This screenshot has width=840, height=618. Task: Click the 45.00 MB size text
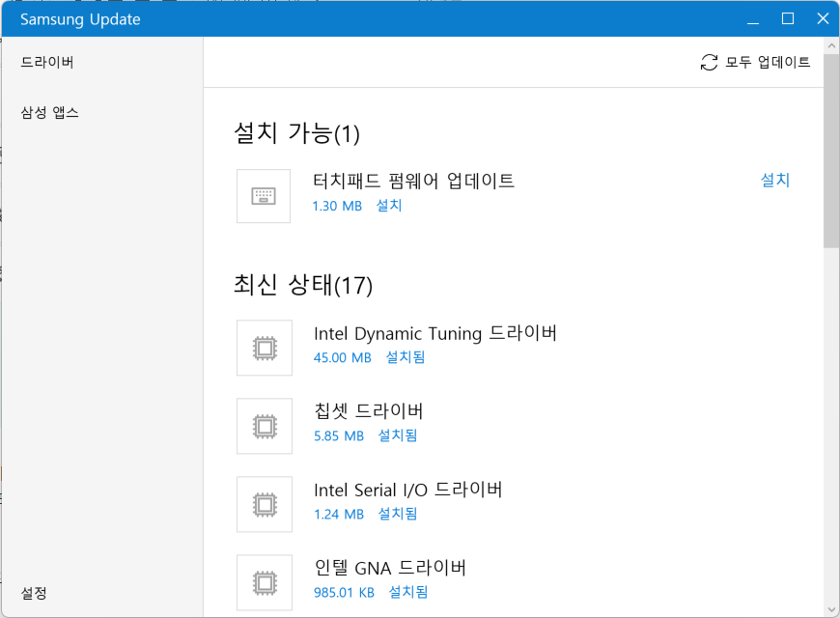tap(343, 357)
